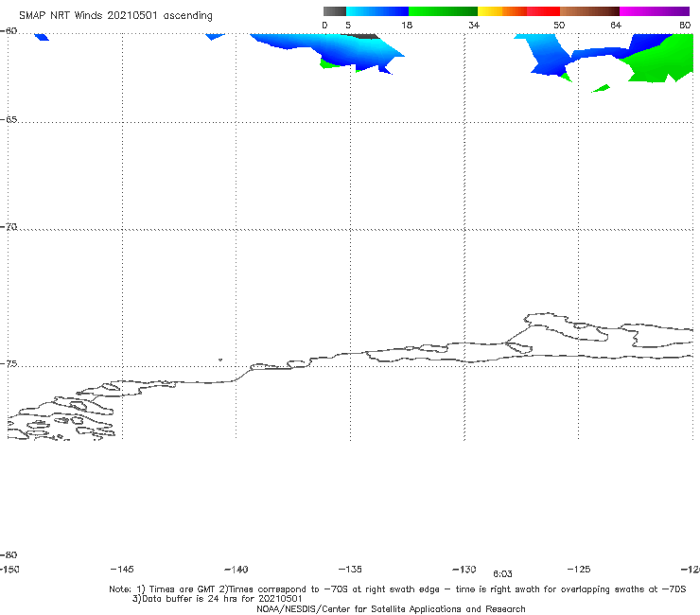
Task: Click the color scale label 64
Action: click(x=616, y=26)
